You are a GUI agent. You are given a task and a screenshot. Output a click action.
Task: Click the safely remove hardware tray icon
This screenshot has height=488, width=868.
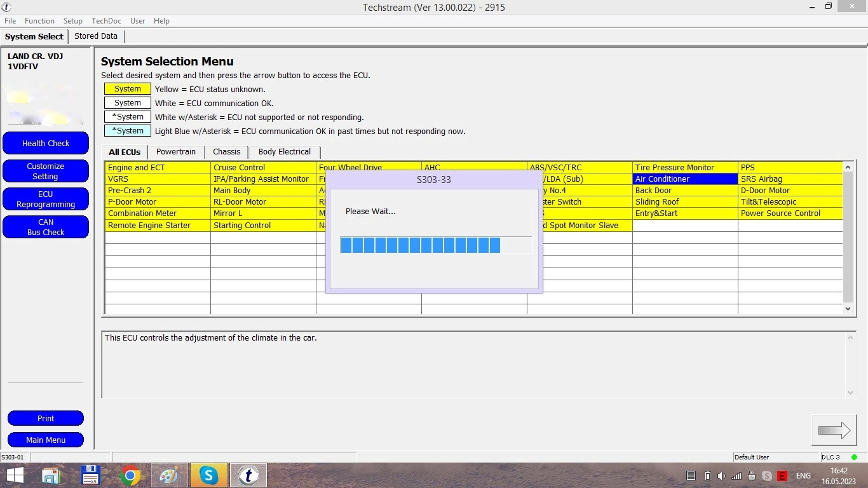click(x=752, y=476)
